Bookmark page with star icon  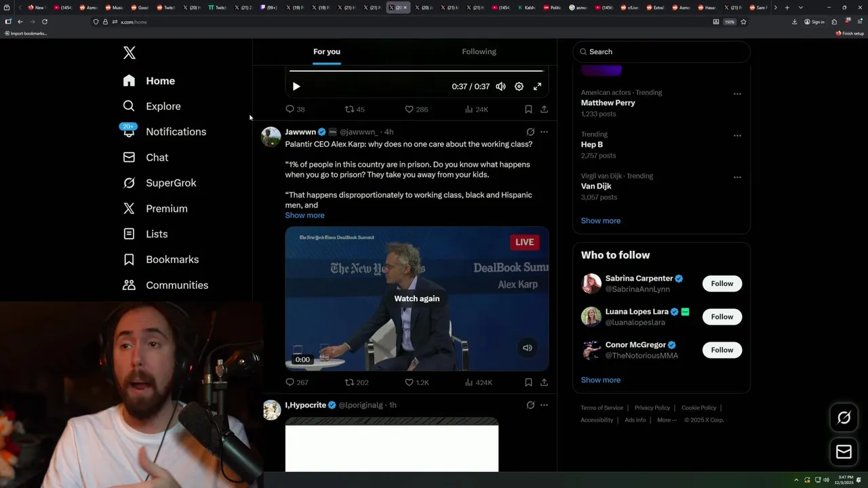(x=743, y=22)
